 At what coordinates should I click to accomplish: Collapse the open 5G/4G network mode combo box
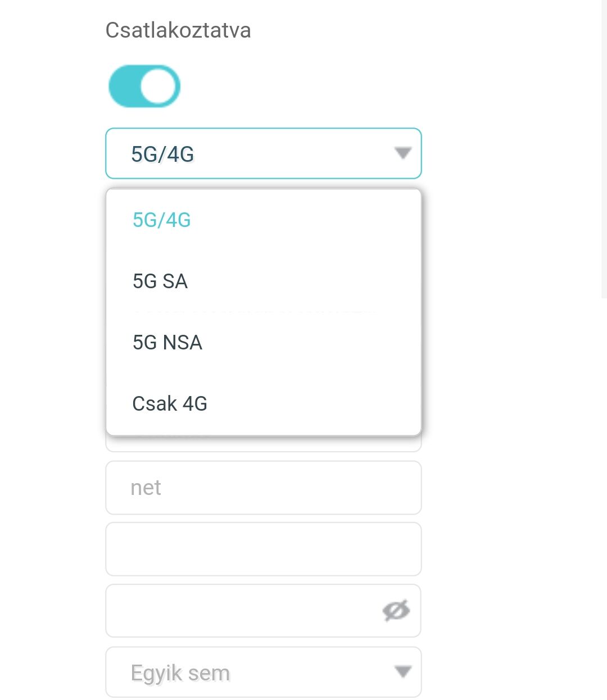coord(263,153)
